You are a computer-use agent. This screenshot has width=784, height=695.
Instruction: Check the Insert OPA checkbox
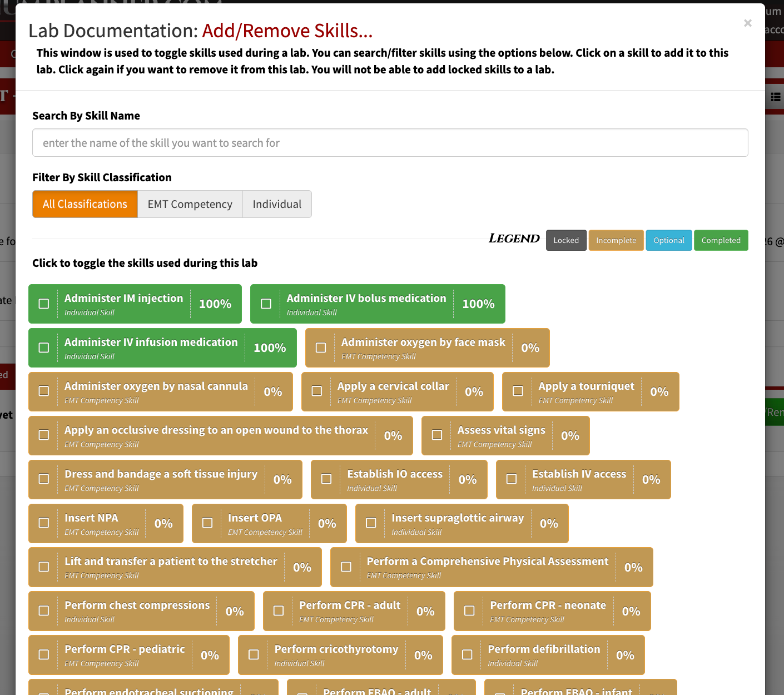pos(207,523)
